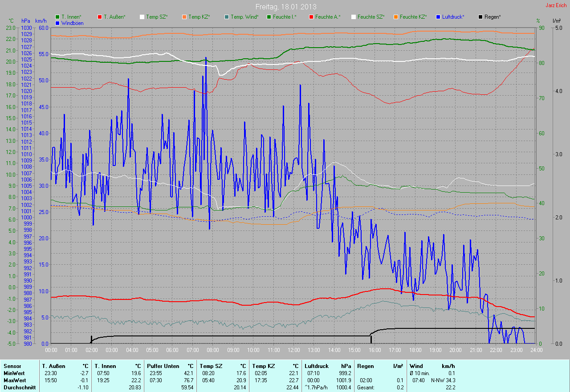Click the T. Außen minimum value '-2.7'
The height and width of the screenshot is (392, 570).
pyautogui.click(x=83, y=373)
